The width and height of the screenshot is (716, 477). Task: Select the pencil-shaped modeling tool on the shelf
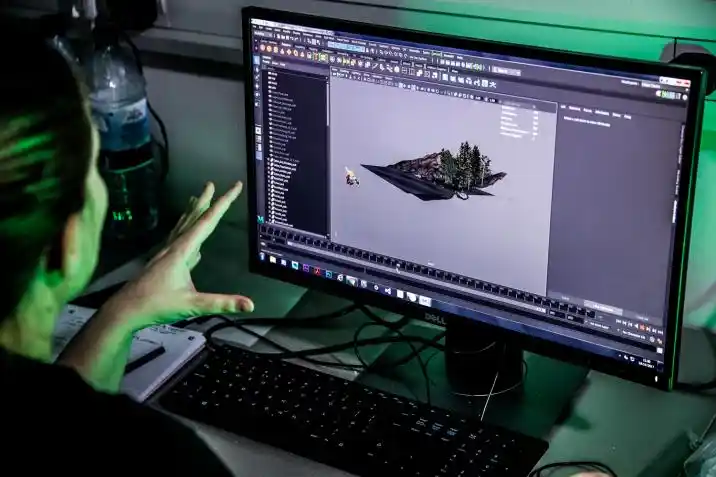click(x=375, y=66)
